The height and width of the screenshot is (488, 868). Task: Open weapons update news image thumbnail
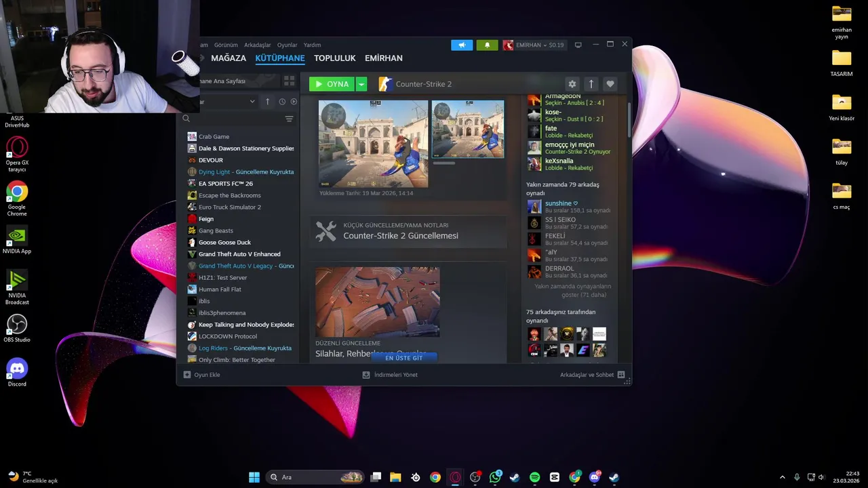(x=378, y=302)
